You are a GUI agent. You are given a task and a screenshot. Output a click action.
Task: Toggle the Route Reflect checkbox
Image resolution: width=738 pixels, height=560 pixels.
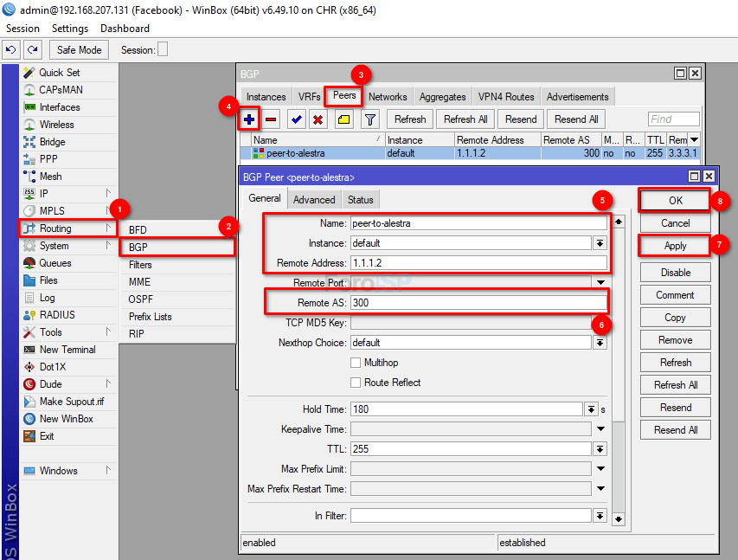[x=356, y=383]
